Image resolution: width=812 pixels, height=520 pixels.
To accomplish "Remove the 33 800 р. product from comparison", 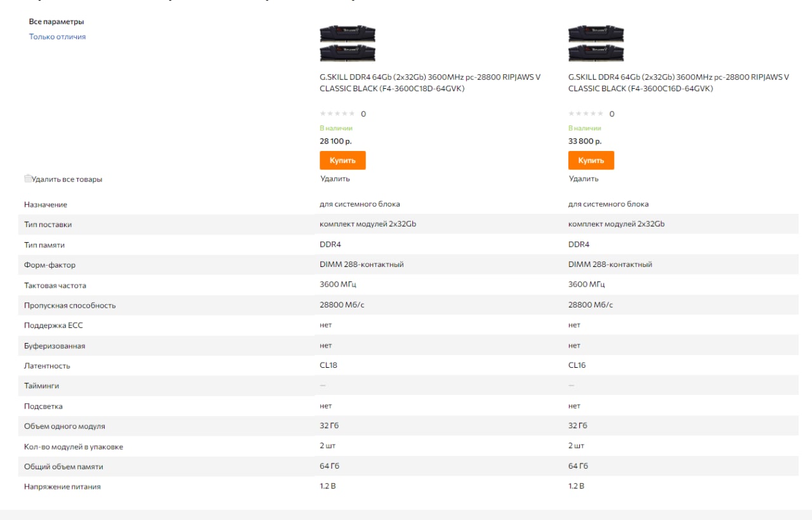I will pyautogui.click(x=584, y=179).
